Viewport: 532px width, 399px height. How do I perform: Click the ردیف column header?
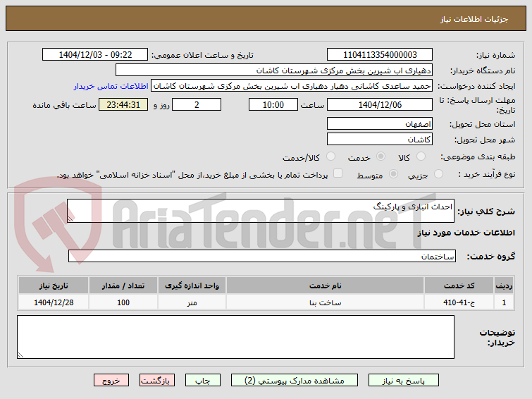(504, 286)
